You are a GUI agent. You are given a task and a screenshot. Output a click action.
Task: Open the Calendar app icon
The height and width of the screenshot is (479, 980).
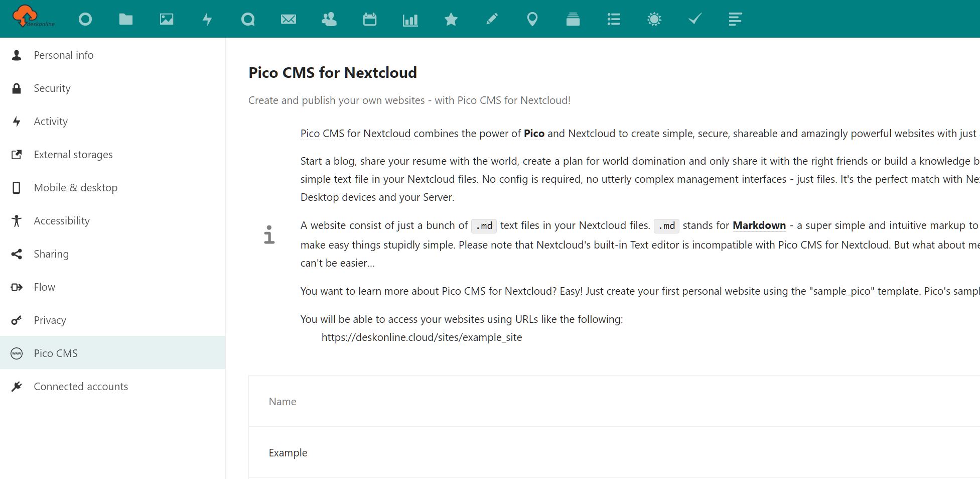(370, 20)
